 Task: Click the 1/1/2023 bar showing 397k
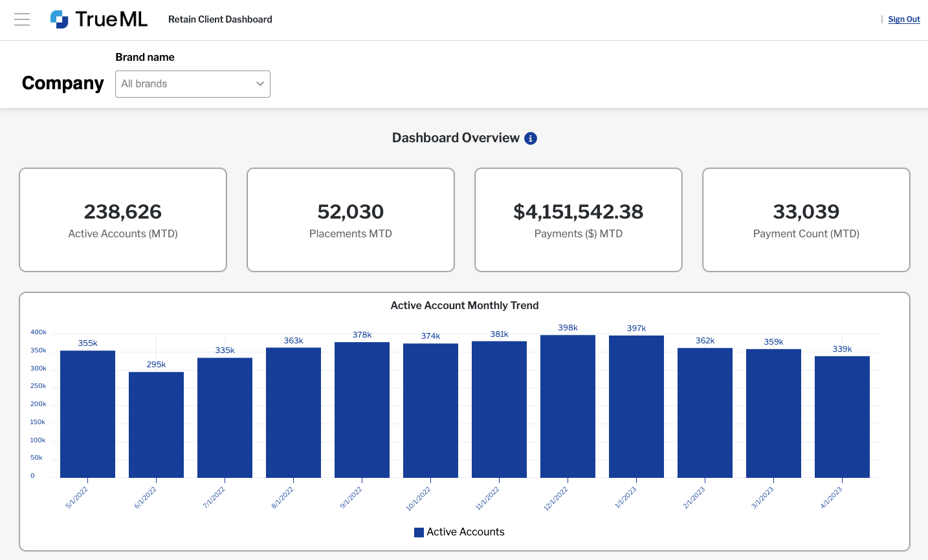[x=636, y=406]
